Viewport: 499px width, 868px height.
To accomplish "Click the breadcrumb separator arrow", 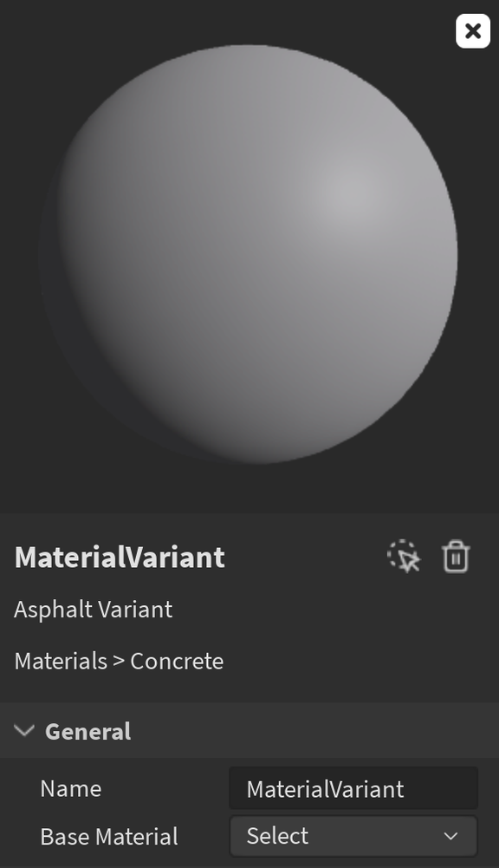I will pyautogui.click(x=119, y=661).
